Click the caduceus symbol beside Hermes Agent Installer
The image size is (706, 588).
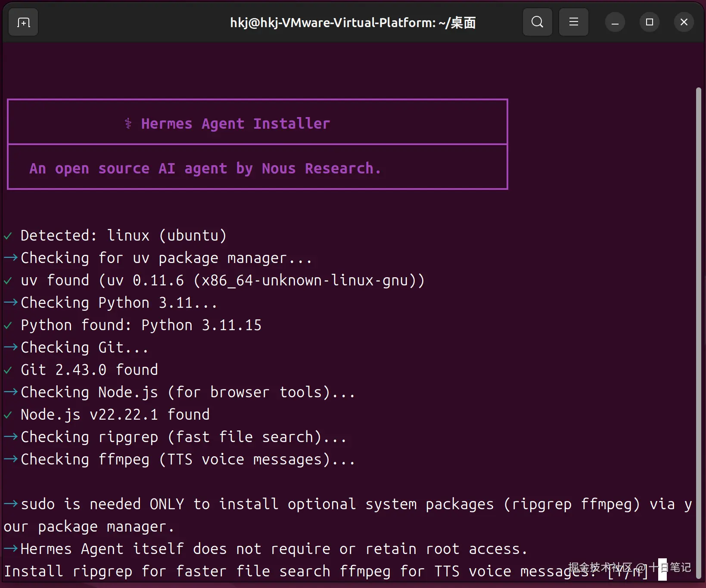(x=128, y=124)
